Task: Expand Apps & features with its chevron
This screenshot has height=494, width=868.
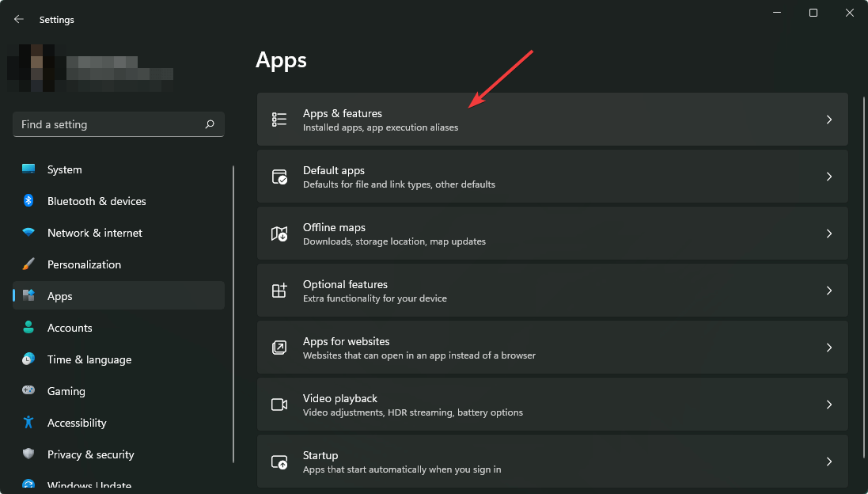Action: [x=829, y=119]
